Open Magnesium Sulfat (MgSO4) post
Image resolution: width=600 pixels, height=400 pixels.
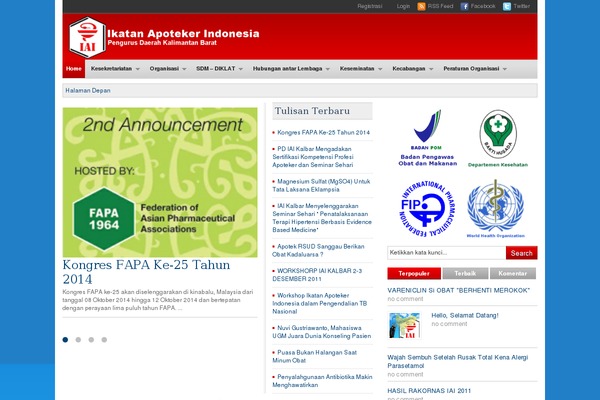[321, 185]
